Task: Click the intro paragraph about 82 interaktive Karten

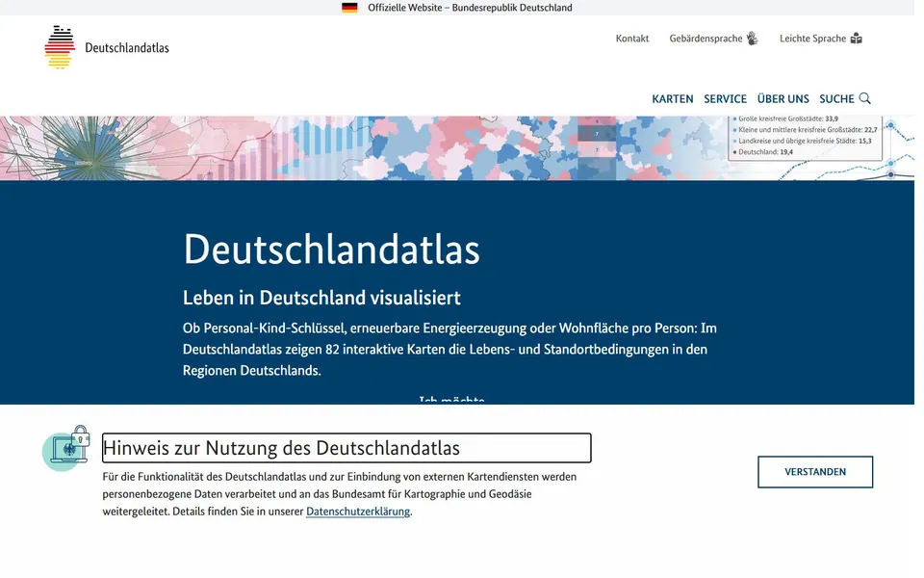Action: click(450, 349)
